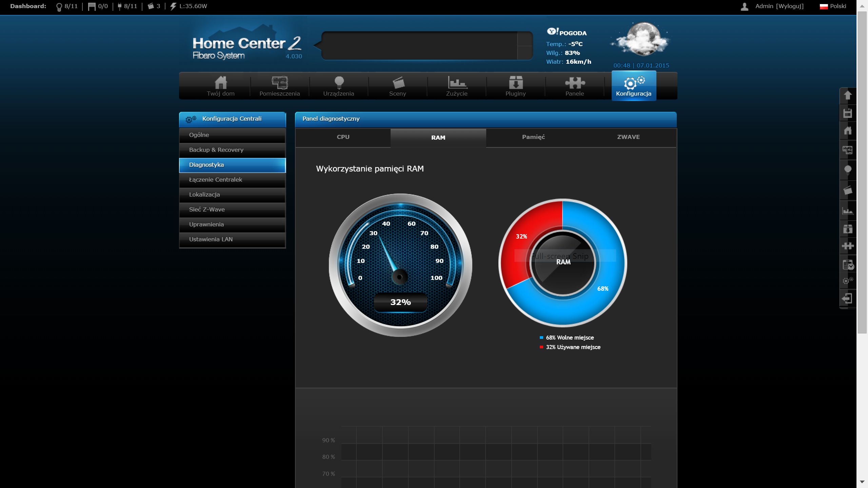The height and width of the screenshot is (488, 868).
Task: Open Panele puzzle piece icon
Action: (x=575, y=82)
